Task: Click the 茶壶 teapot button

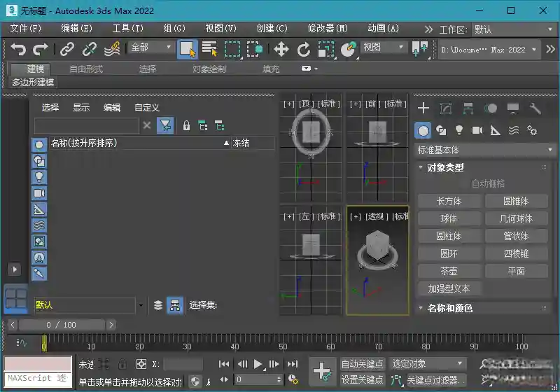Action: coord(449,271)
